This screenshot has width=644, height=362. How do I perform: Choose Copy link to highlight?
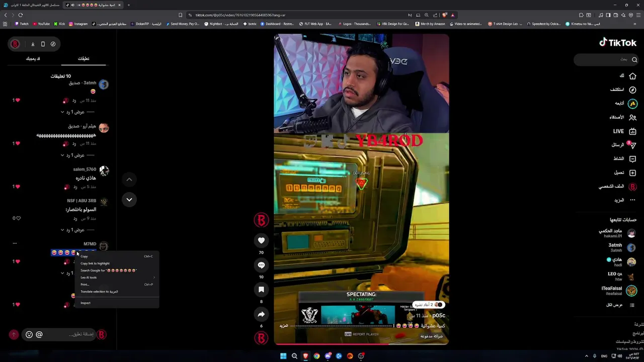click(x=117, y=263)
